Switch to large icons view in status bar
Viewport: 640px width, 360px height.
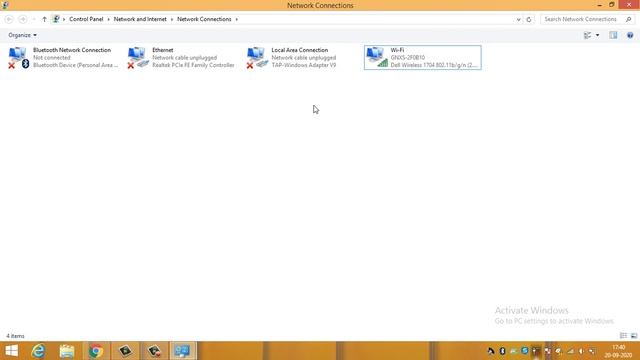pos(634,336)
